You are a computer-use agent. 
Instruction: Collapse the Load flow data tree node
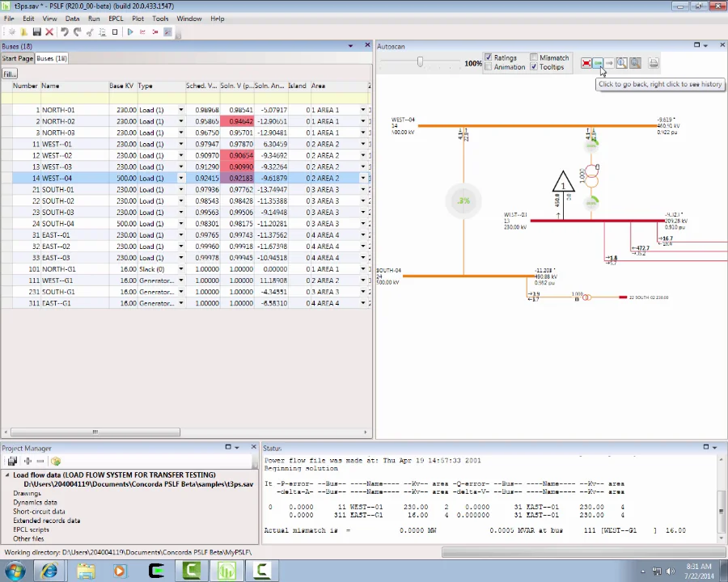[7, 475]
